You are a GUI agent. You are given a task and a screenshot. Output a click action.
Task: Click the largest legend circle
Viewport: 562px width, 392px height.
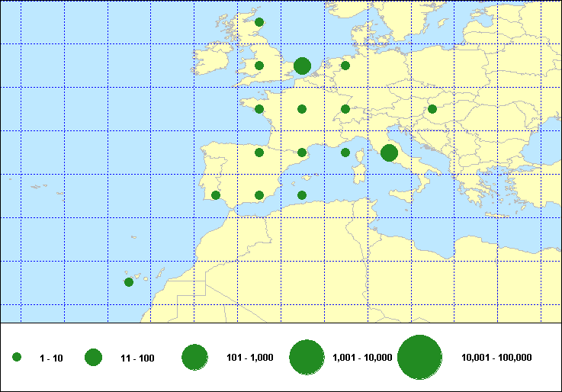420,357
